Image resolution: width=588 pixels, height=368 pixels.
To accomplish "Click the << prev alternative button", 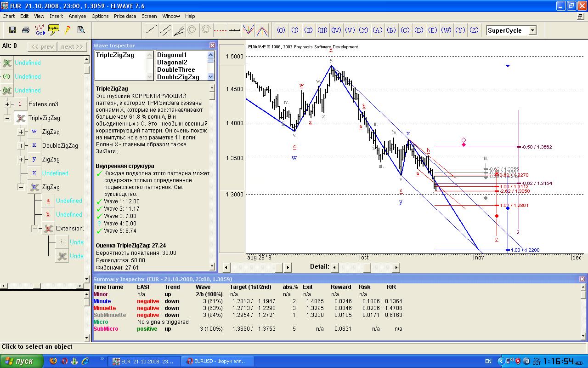I will tap(42, 46).
